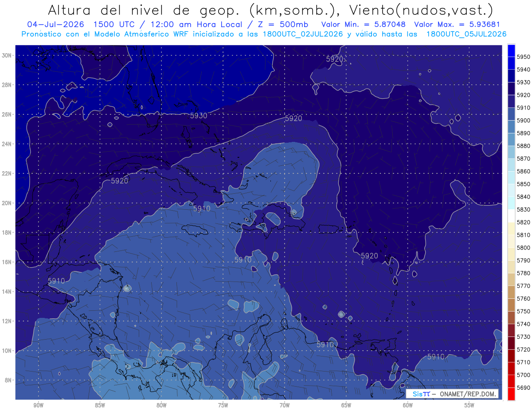Click the '5770' colorbar value

pyautogui.click(x=523, y=286)
